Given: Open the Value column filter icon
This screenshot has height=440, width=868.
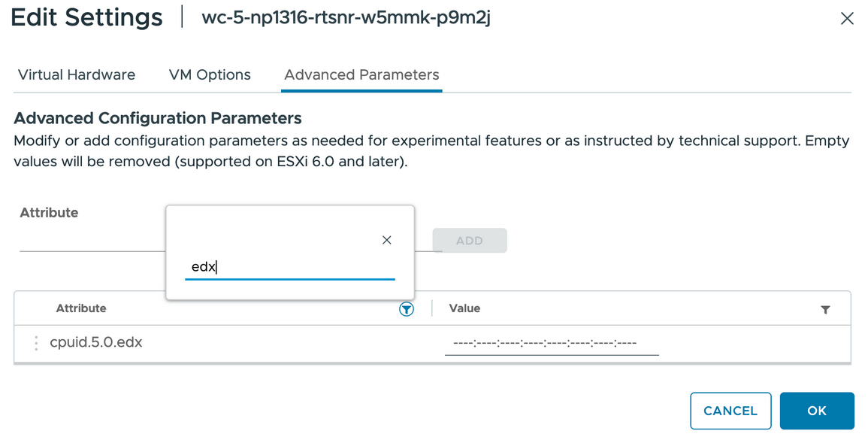Looking at the screenshot, I should 825,309.
